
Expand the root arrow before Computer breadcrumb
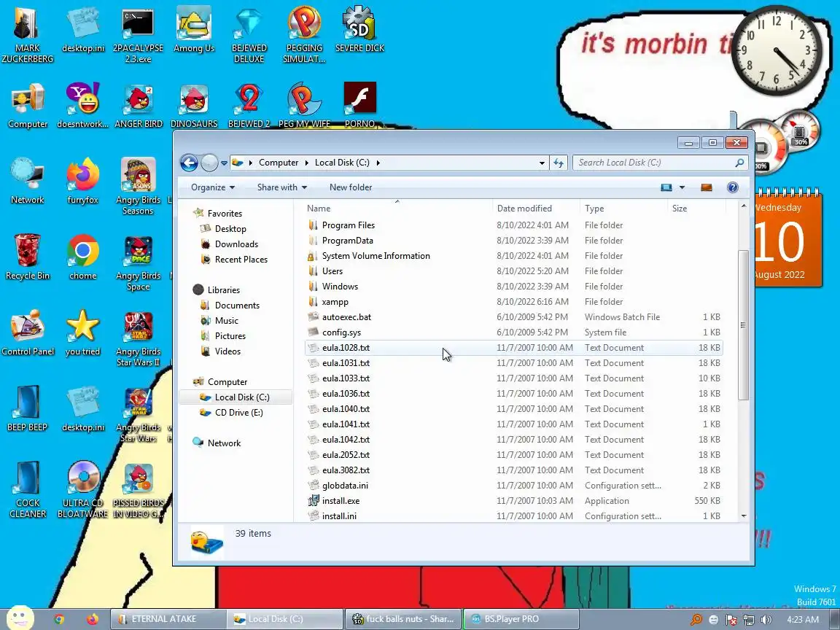(x=250, y=163)
